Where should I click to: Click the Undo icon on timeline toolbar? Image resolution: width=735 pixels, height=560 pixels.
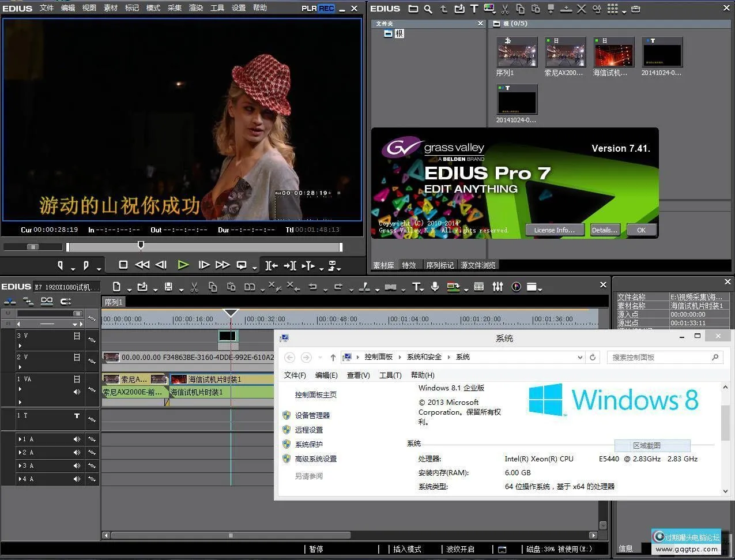[314, 287]
